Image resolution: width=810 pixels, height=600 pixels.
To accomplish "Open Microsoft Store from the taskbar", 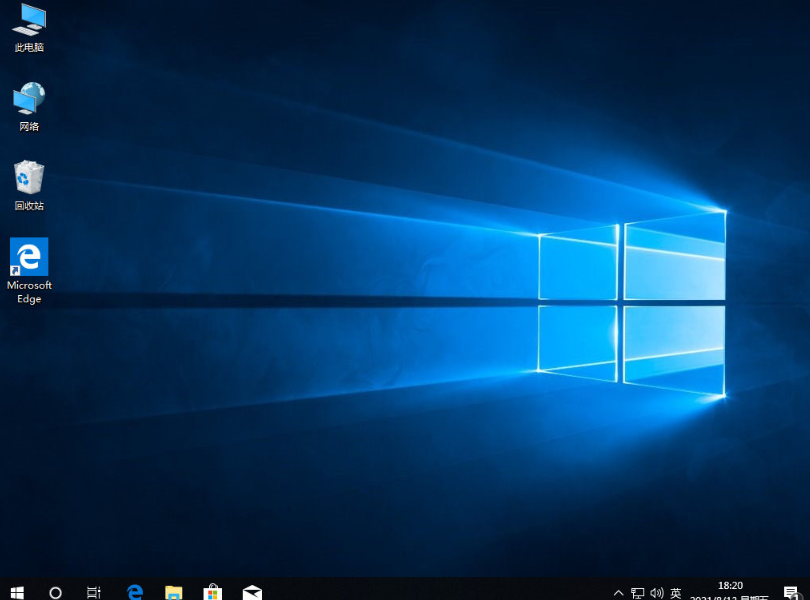I will [212, 592].
